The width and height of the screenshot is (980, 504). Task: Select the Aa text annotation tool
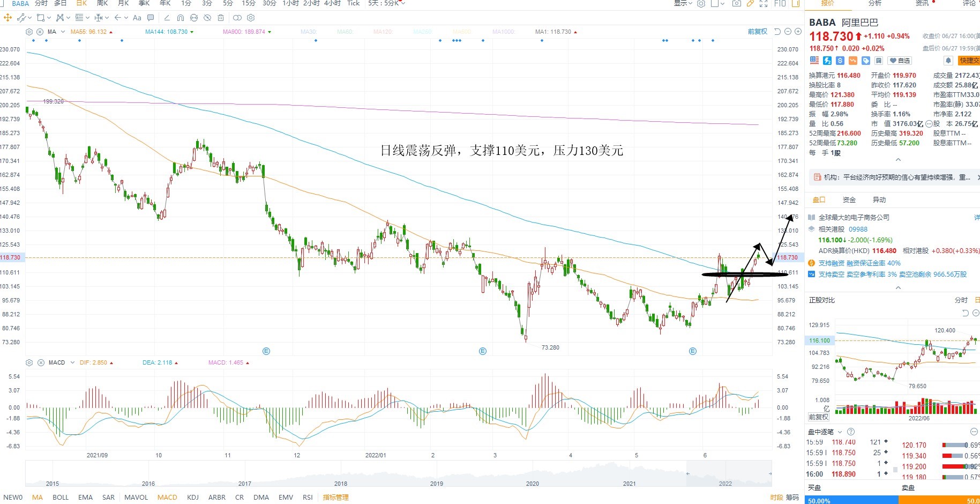(x=137, y=18)
